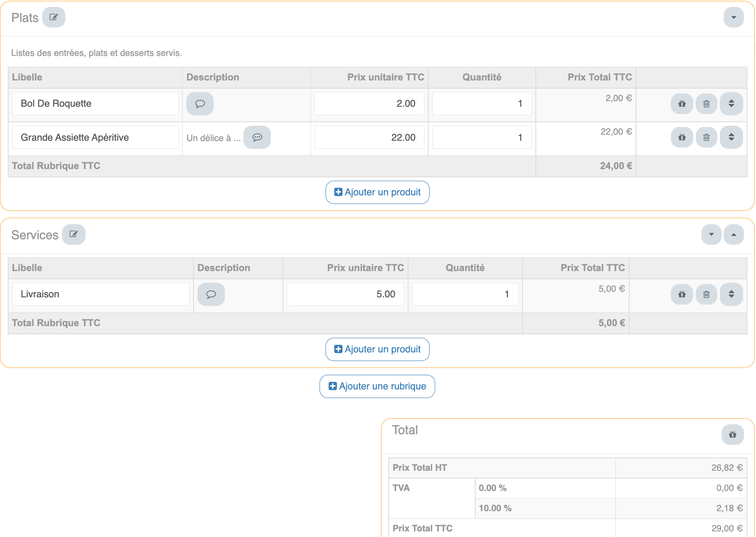Image resolution: width=756 pixels, height=537 pixels.
Task: Click the down arrow on Services section
Action: click(711, 235)
